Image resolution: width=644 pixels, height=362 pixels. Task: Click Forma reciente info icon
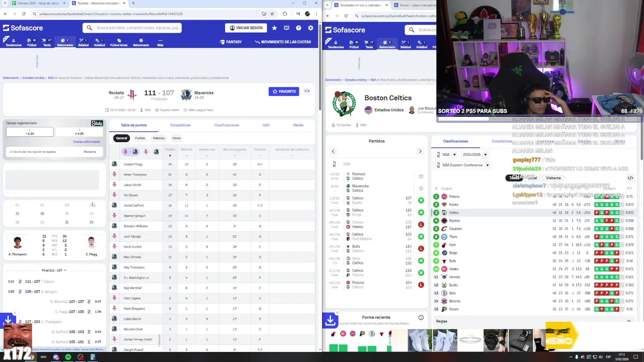[421, 317]
